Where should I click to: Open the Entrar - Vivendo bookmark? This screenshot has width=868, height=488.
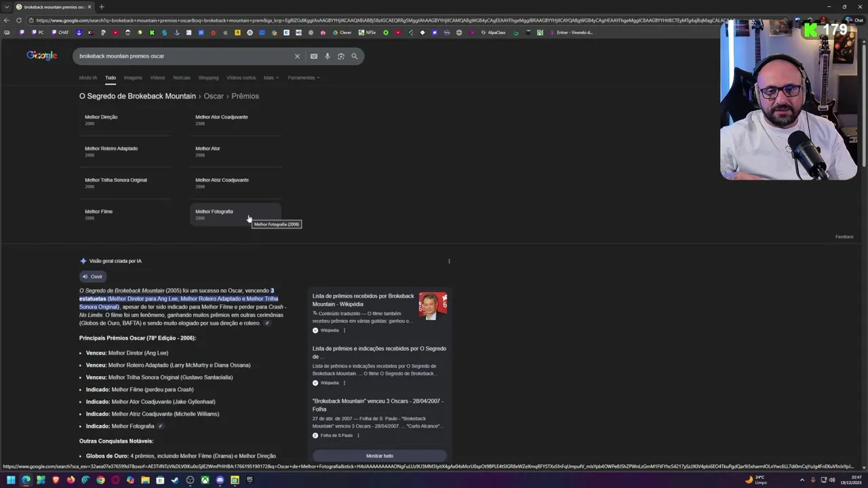click(571, 33)
